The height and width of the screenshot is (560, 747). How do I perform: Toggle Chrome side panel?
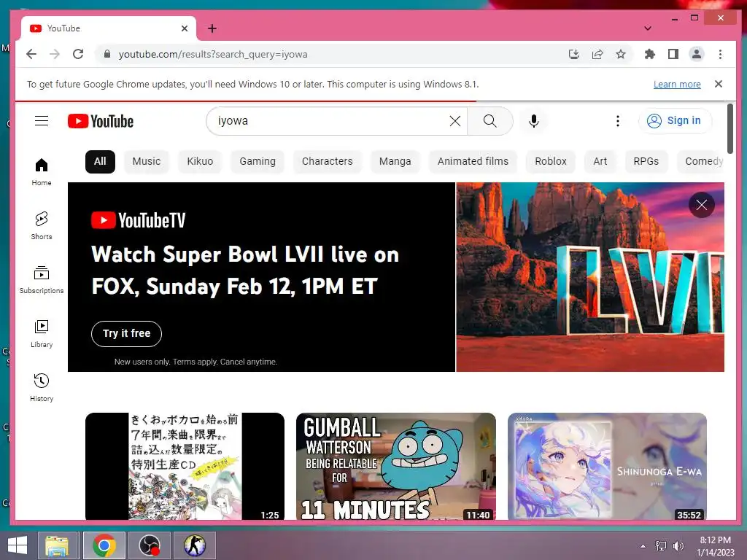(673, 54)
